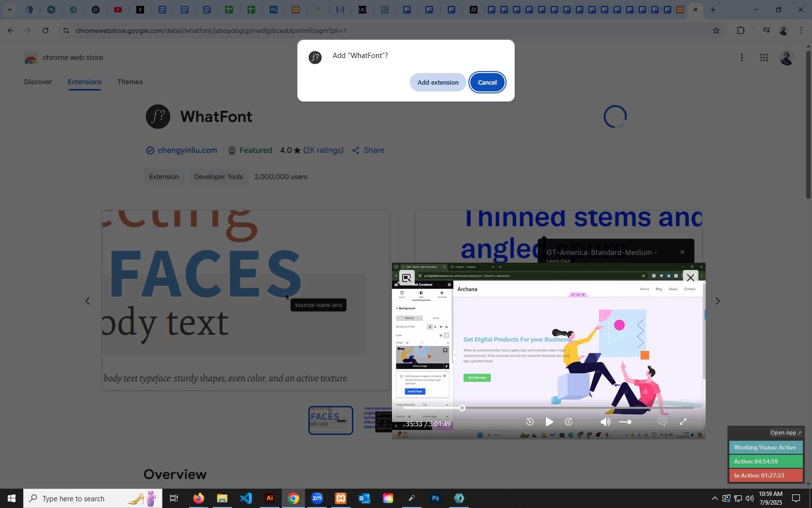
Task: Open File Explorer from the taskbar
Action: tap(222, 498)
